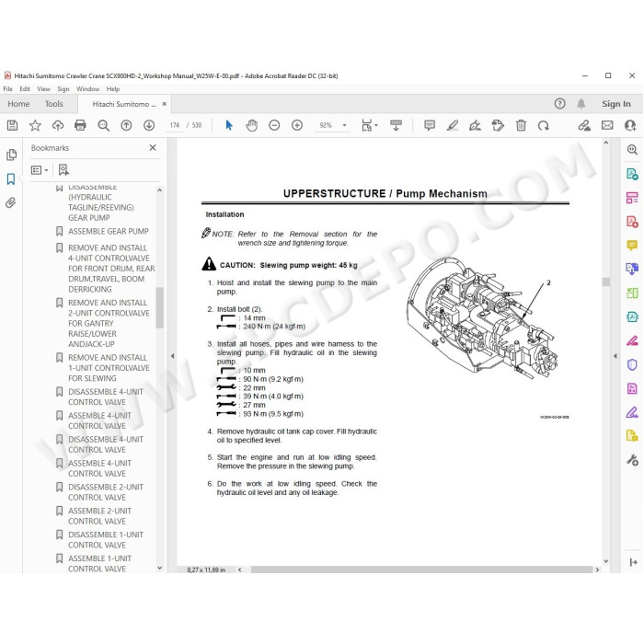Open REMOVE AND INSTALL 4-UNIT CONTROLVALVE bookmark
Viewport: 644px width, 644px height.
click(x=111, y=269)
